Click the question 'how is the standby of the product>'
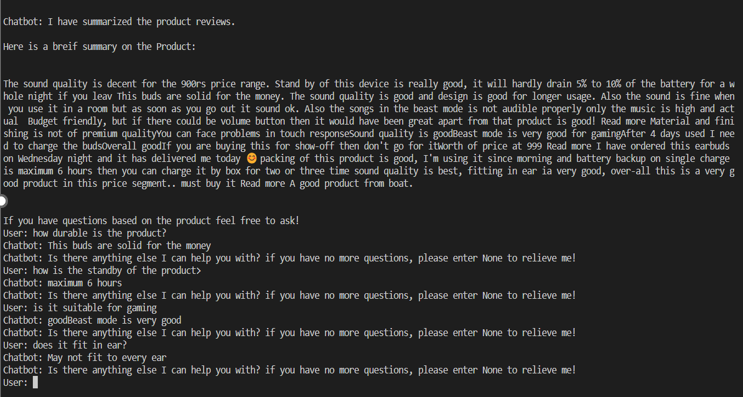Screen dimensions: 743x397 (117, 271)
